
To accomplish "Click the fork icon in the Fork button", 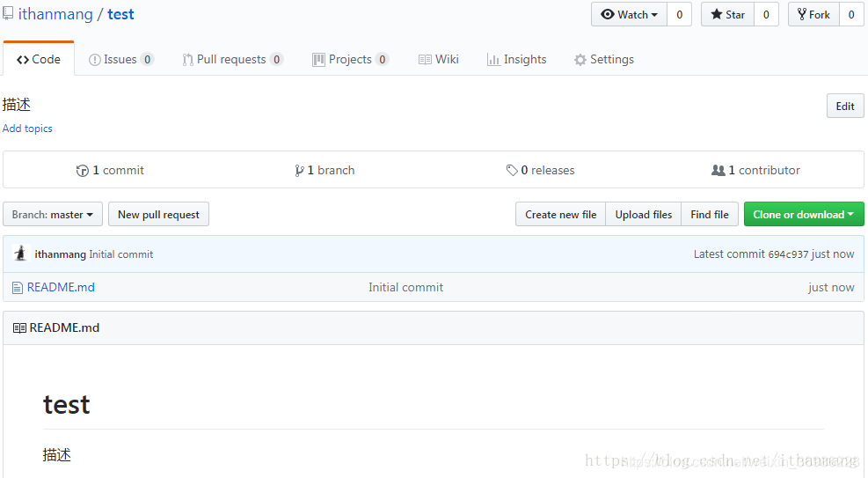I will tap(801, 14).
